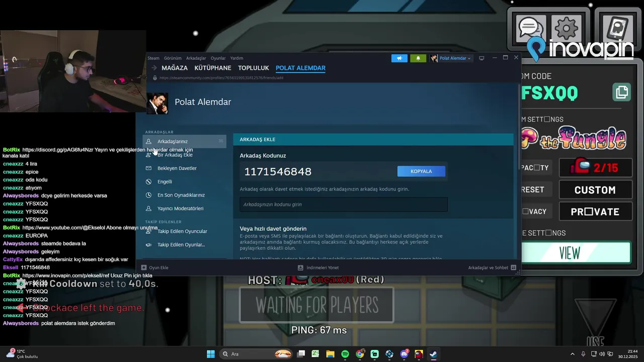Click the megaphone icon for Takip Edilen Oyunlar
The height and width of the screenshot is (362, 644).
tap(148, 245)
